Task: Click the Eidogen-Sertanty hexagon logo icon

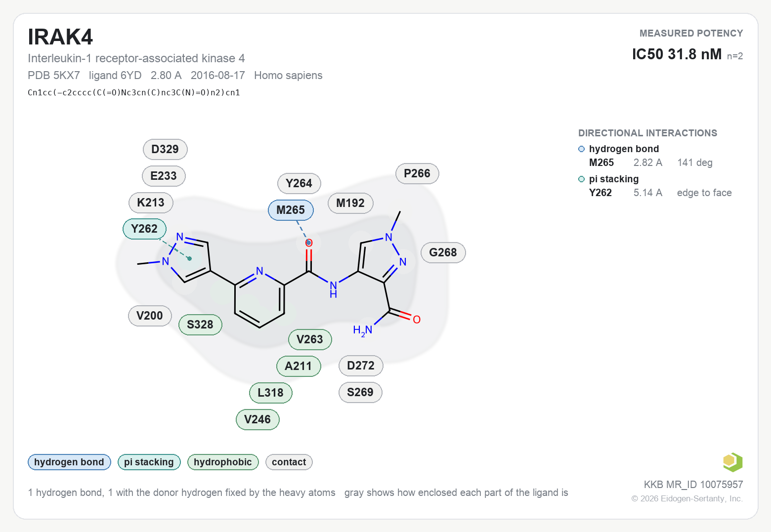Action: tap(732, 462)
